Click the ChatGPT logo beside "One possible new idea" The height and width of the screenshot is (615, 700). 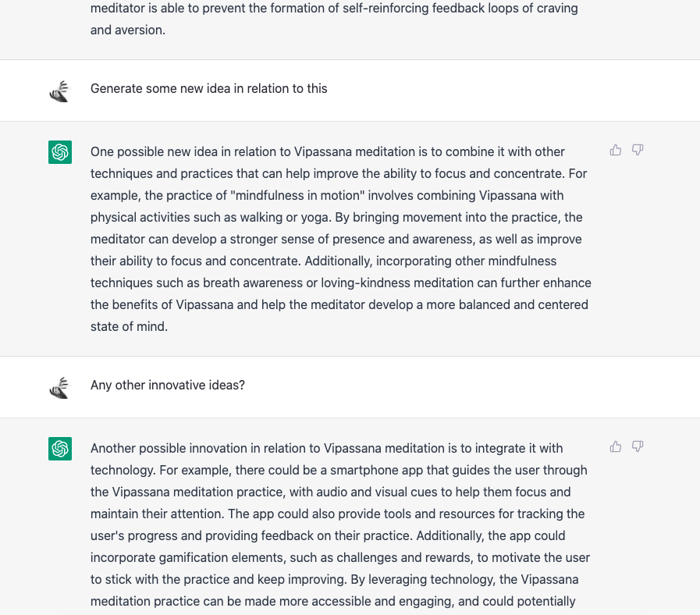[x=60, y=152]
